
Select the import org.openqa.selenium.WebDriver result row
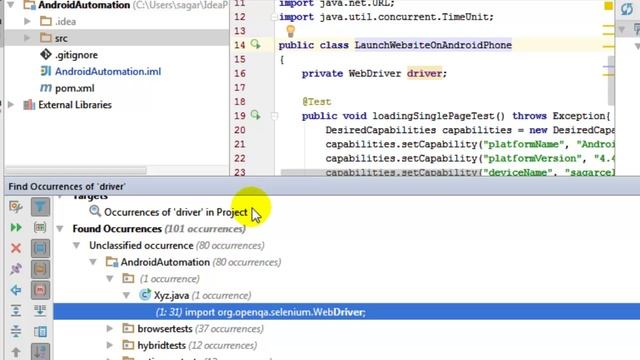(x=347, y=312)
